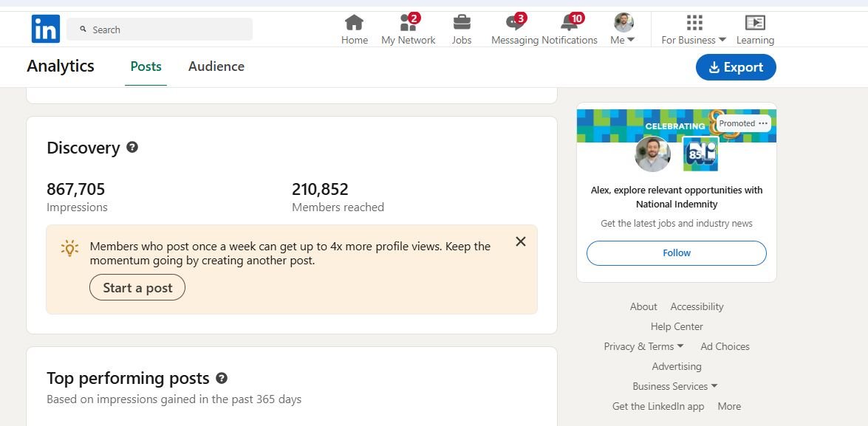
Task: Expand Privacy & Terms dropdown
Action: pos(643,346)
